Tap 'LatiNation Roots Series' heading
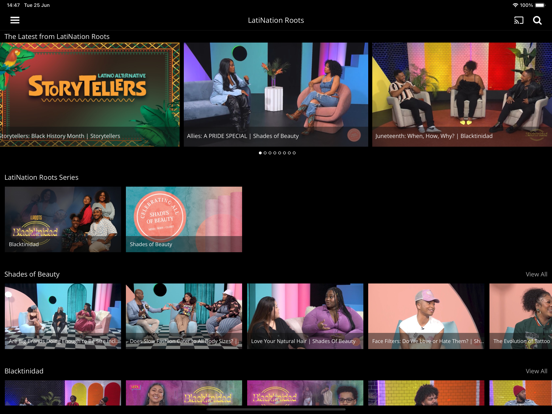 click(41, 177)
